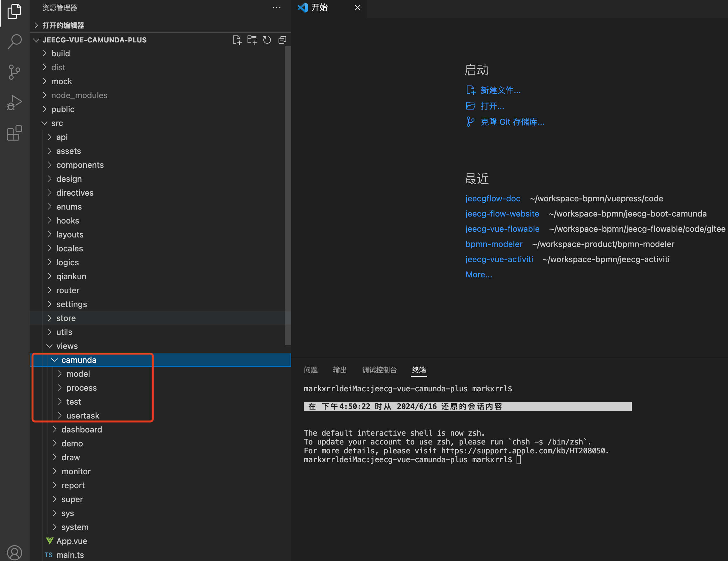
Task: Expand the layouts folder
Action: [x=160, y=235]
